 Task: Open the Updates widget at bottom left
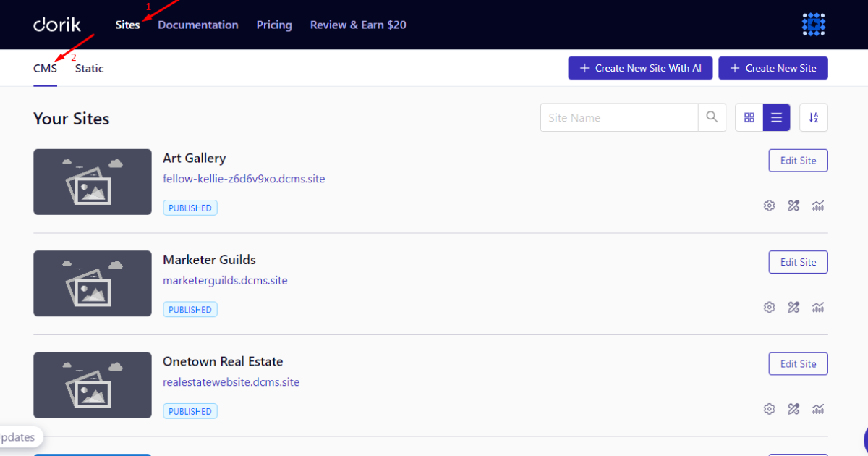point(20,438)
